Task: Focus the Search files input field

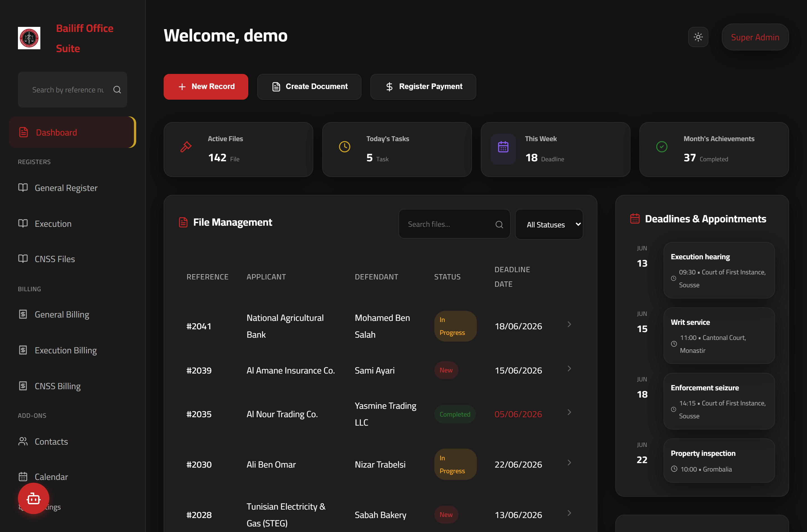Action: pos(454,224)
